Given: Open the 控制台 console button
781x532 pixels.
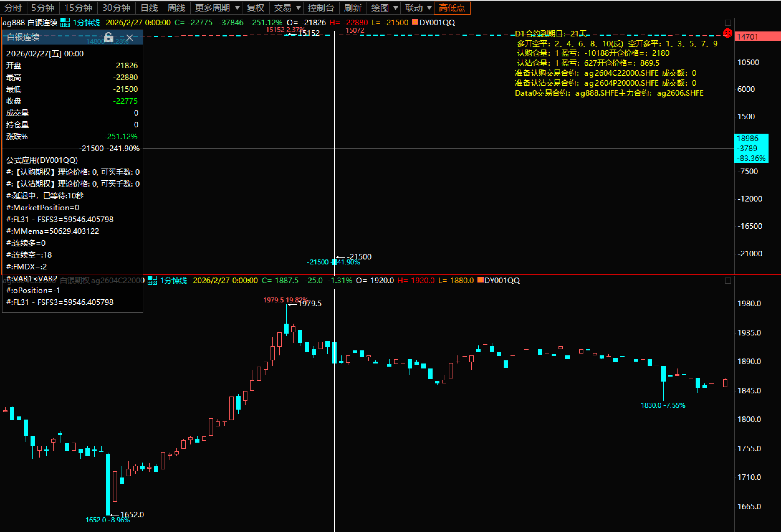Looking at the screenshot, I should [x=321, y=8].
